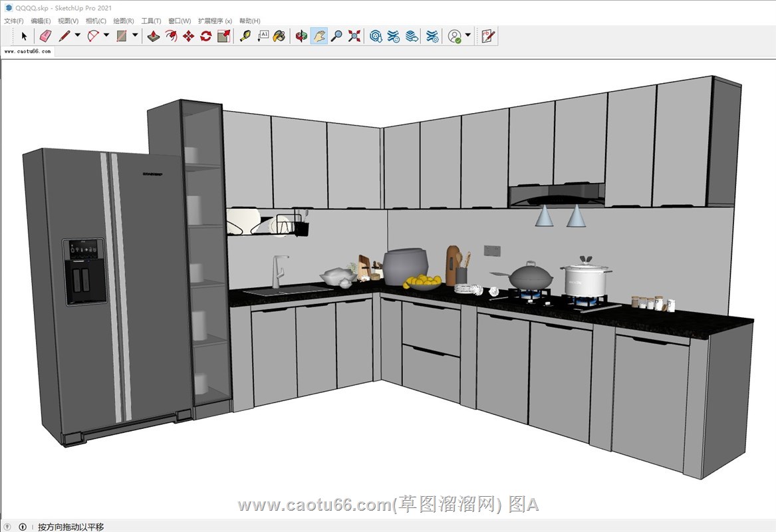Open the Extension Manager

pos(432,36)
